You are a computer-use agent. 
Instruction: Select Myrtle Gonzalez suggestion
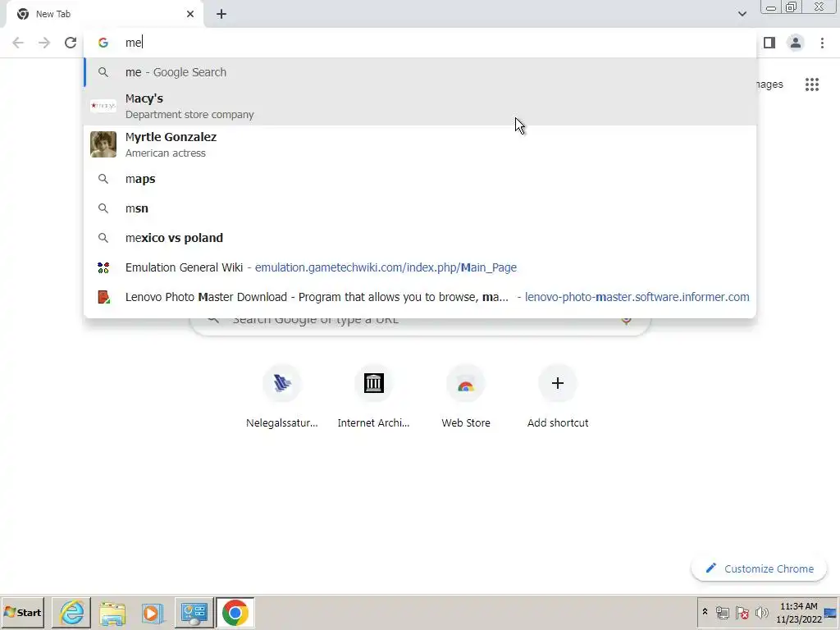(420, 144)
